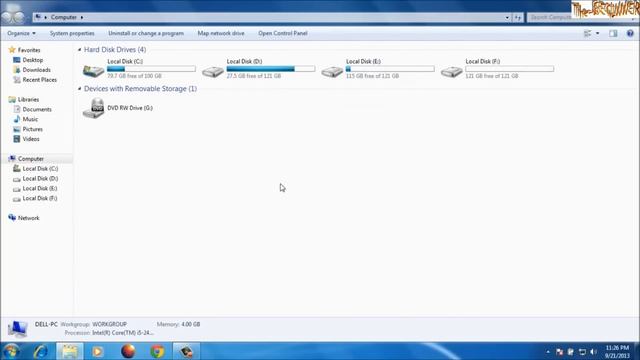Open Local Disk (F:) drive icon

coord(451,71)
